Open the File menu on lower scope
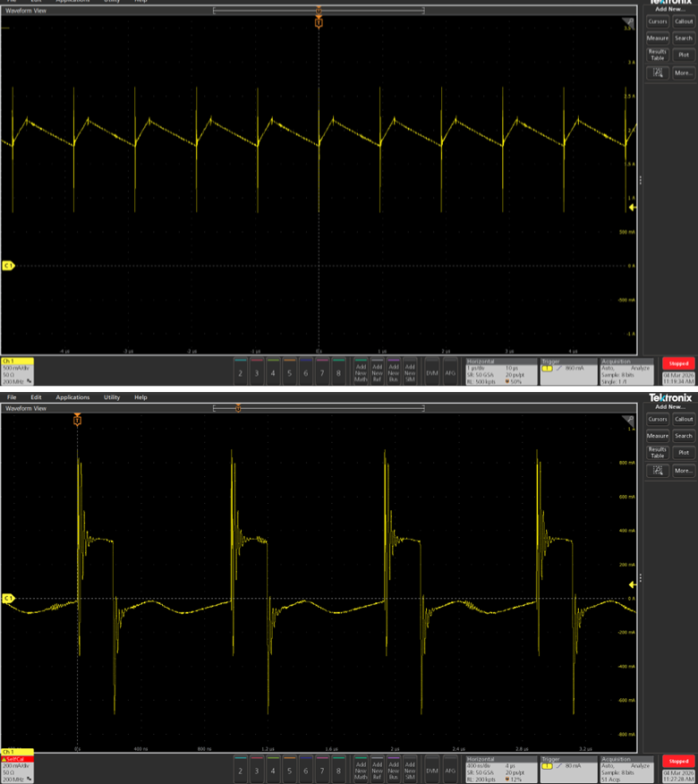The height and width of the screenshot is (784, 698). [x=12, y=397]
